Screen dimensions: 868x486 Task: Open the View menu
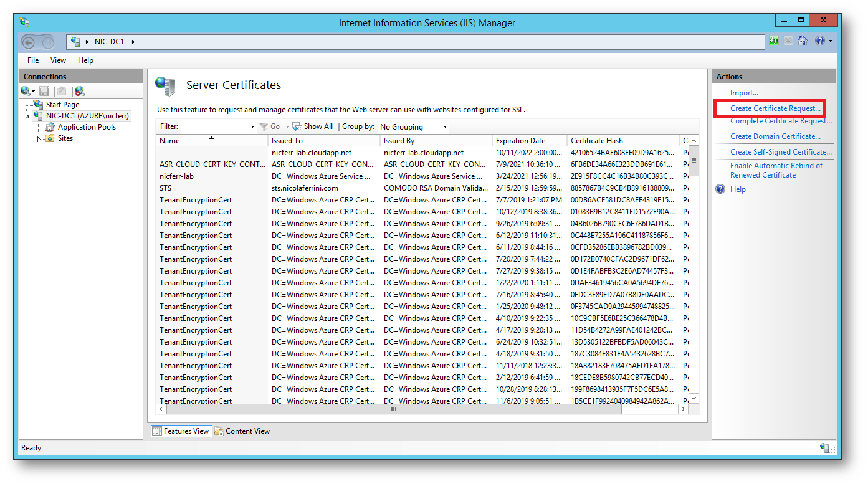(x=58, y=60)
